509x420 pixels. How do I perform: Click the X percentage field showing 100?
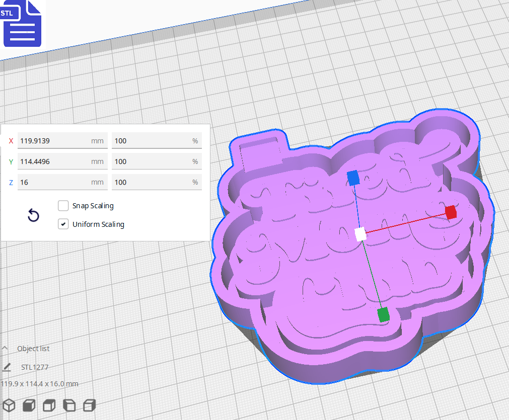[x=157, y=141]
